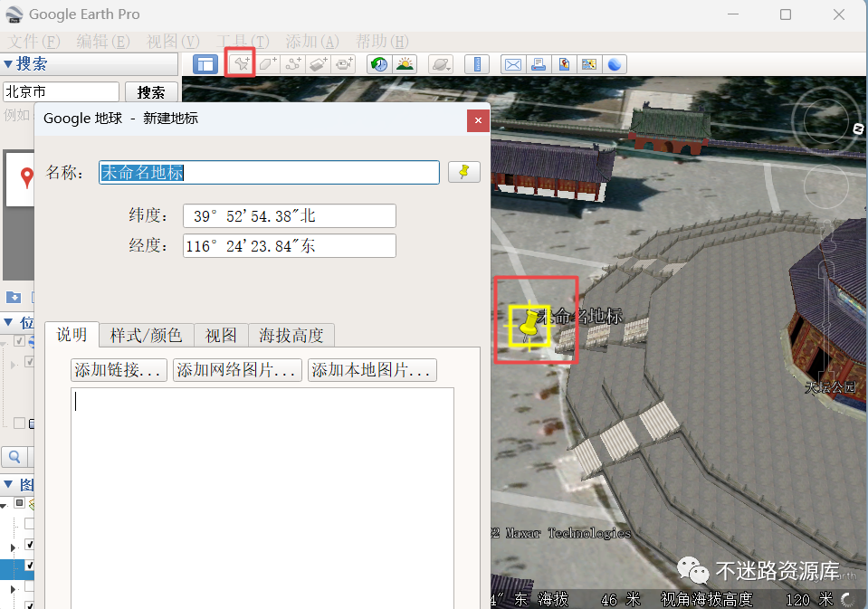
Task: Click the 搜索 button
Action: [151, 92]
